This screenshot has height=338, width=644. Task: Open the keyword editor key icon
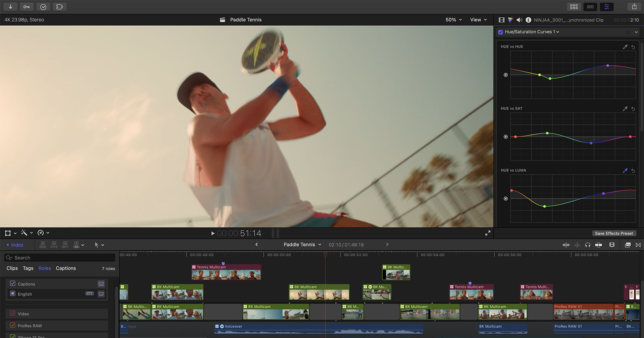[x=26, y=7]
